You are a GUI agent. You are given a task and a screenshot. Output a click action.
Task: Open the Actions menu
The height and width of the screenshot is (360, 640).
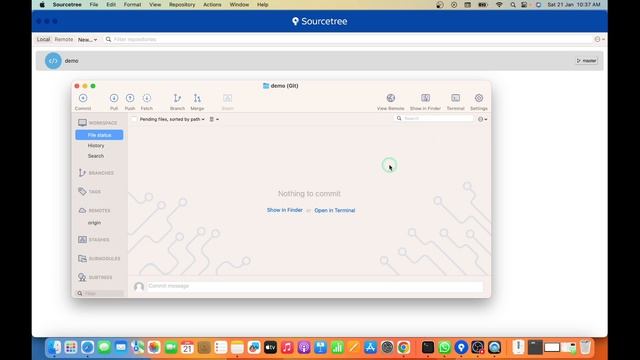(212, 5)
